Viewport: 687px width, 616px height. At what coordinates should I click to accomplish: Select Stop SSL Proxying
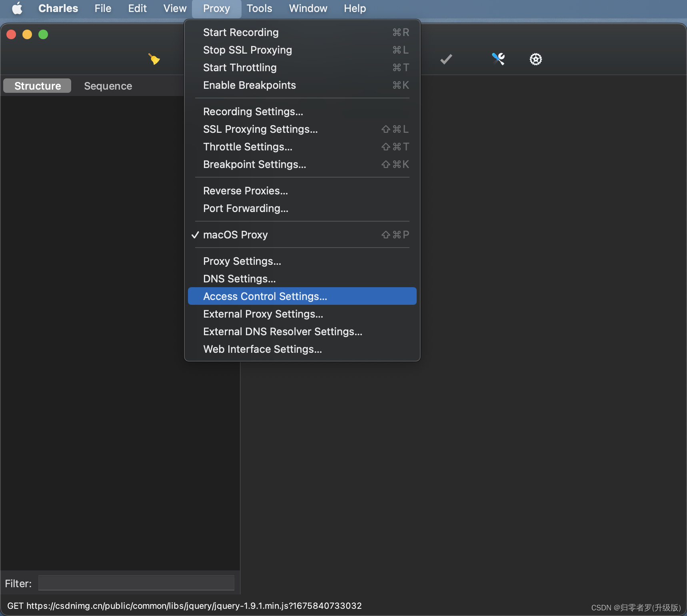click(x=302, y=50)
